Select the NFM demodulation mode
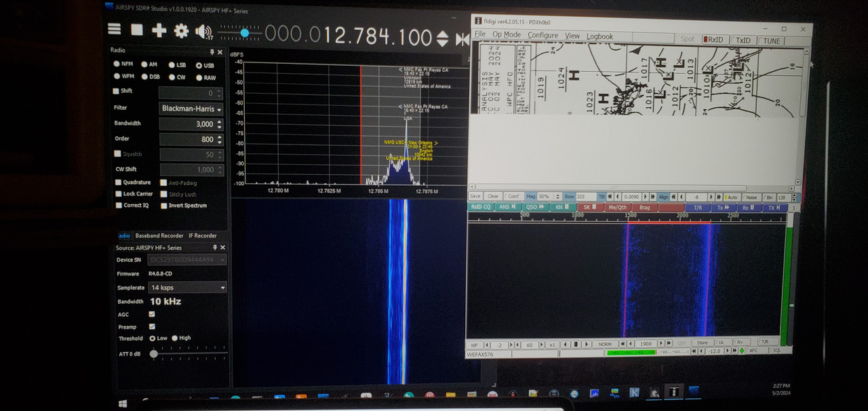Viewport: 868px width, 411px height. coord(123,64)
